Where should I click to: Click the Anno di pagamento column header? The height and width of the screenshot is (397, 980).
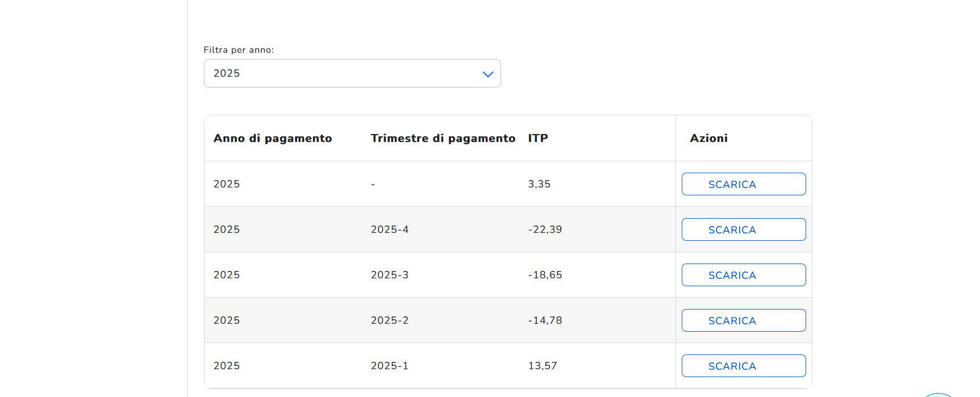coord(273,138)
